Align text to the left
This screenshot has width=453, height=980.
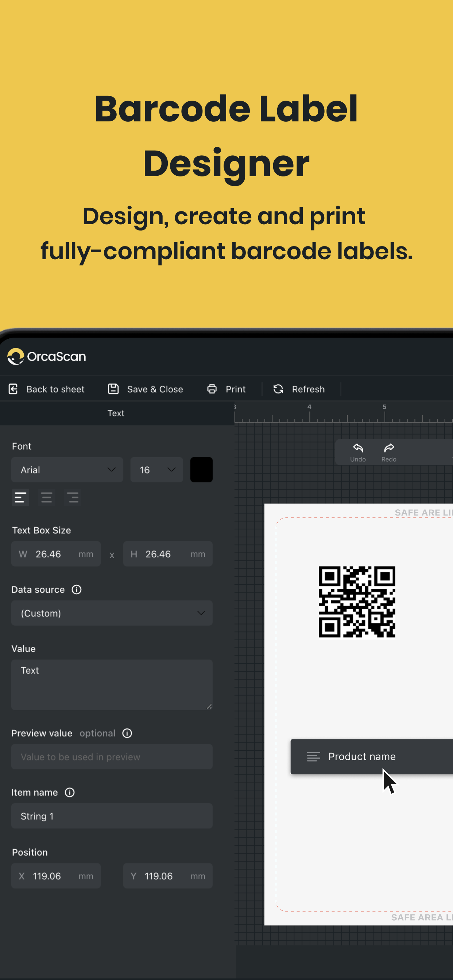[x=20, y=497]
